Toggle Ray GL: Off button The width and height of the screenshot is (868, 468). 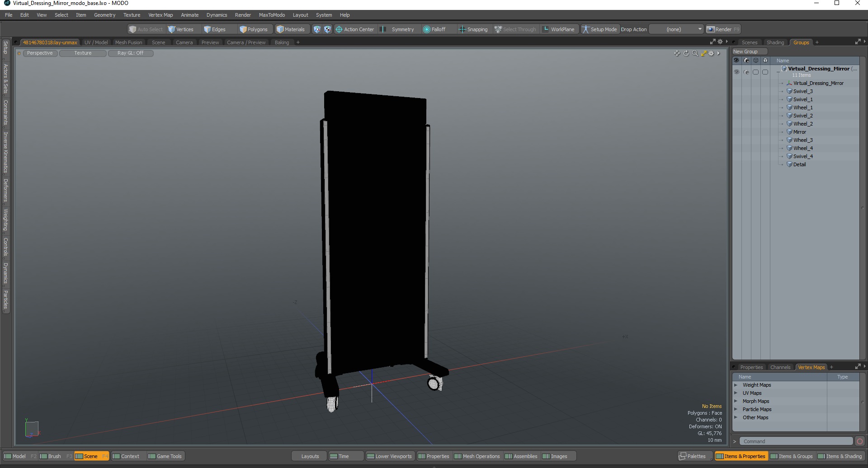coord(130,53)
